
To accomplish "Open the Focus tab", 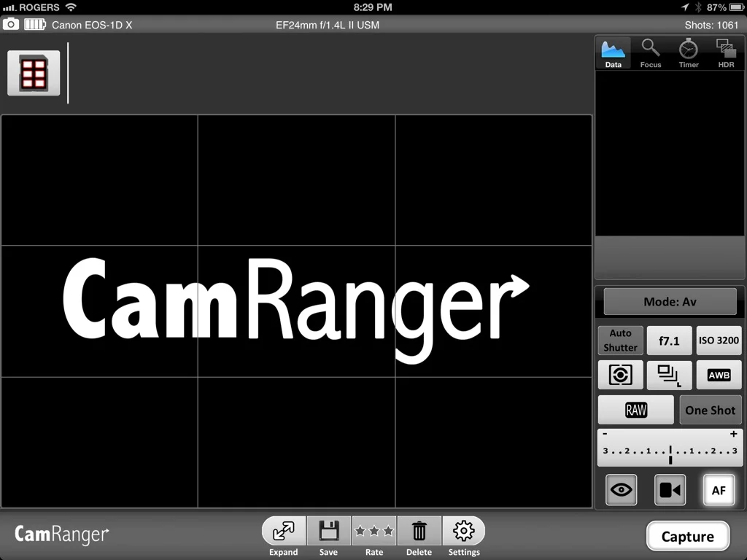I will click(x=650, y=53).
